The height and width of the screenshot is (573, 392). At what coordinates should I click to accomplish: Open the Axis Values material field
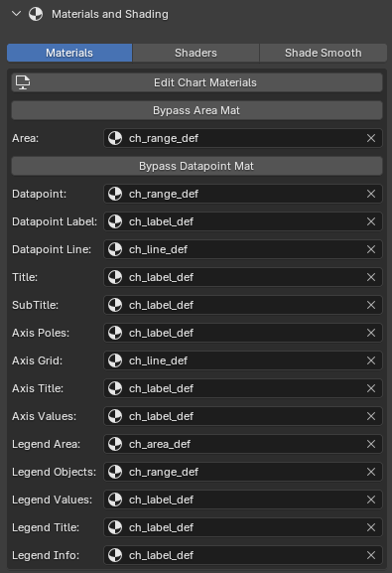pyautogui.click(x=243, y=416)
